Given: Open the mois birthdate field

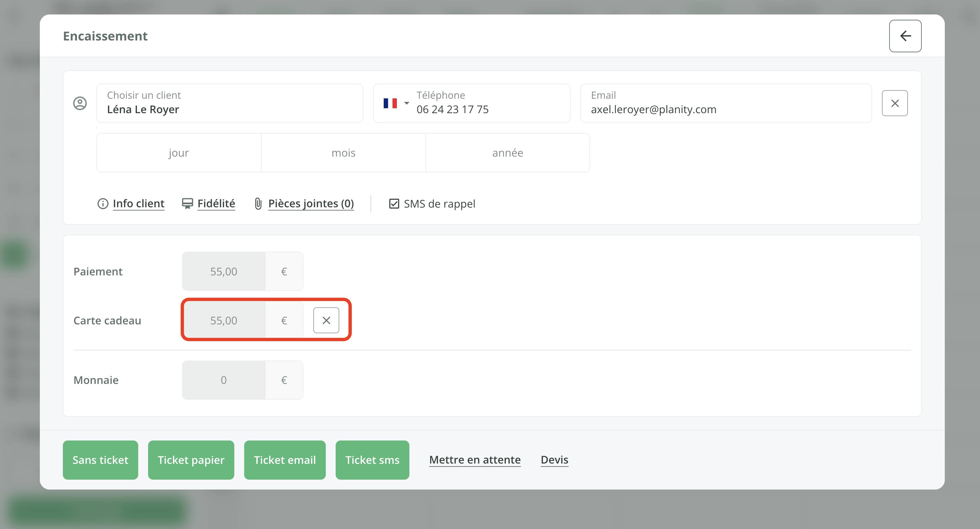Looking at the screenshot, I should click(343, 153).
